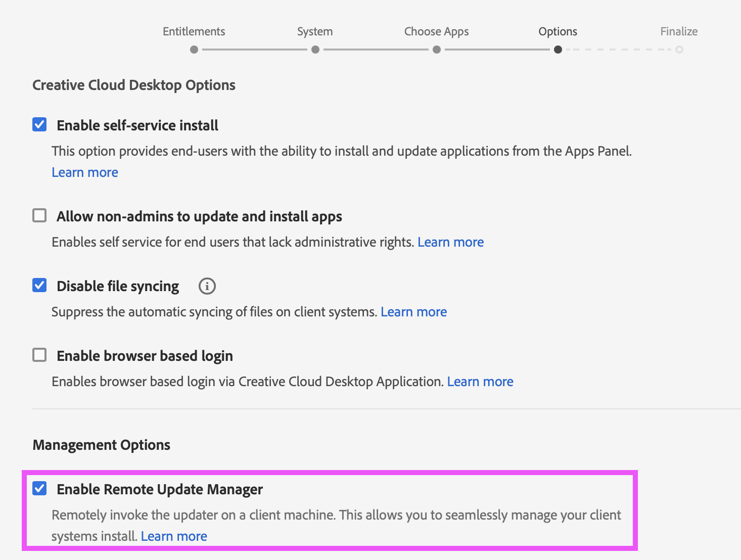Open Learn more under self-service install
Screen dimensions: 741x560
(85, 172)
